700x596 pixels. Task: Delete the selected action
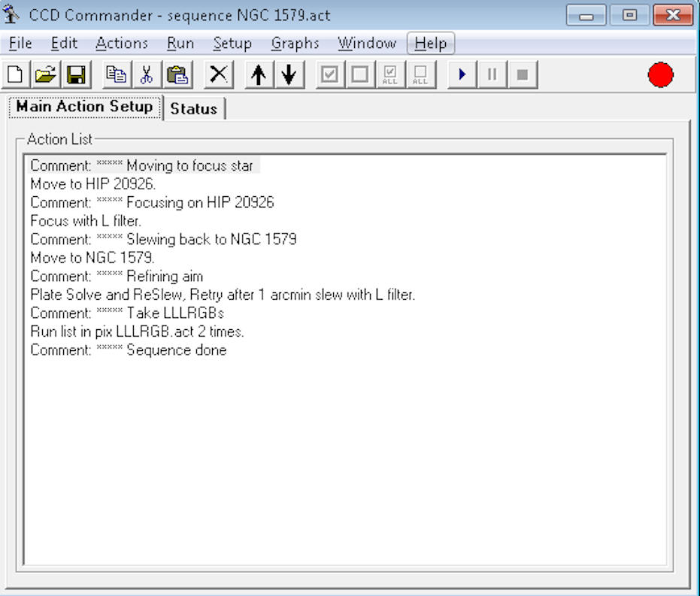[217, 74]
